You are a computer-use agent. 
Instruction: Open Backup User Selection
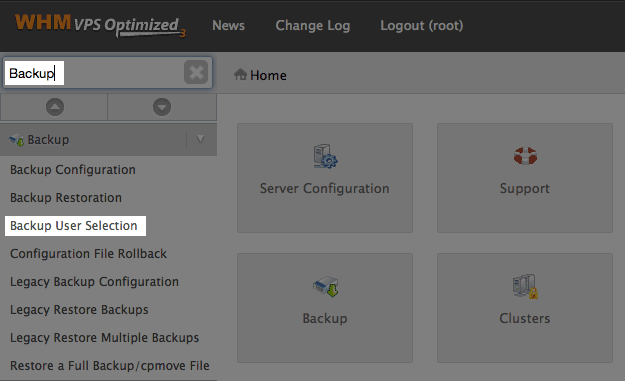(74, 226)
